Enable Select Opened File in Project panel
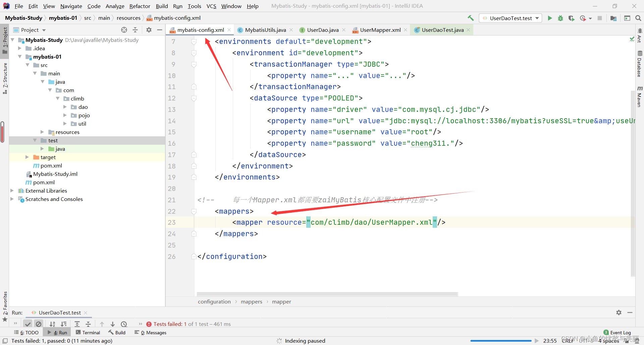Viewport: 644px width, 345px height. (x=124, y=30)
